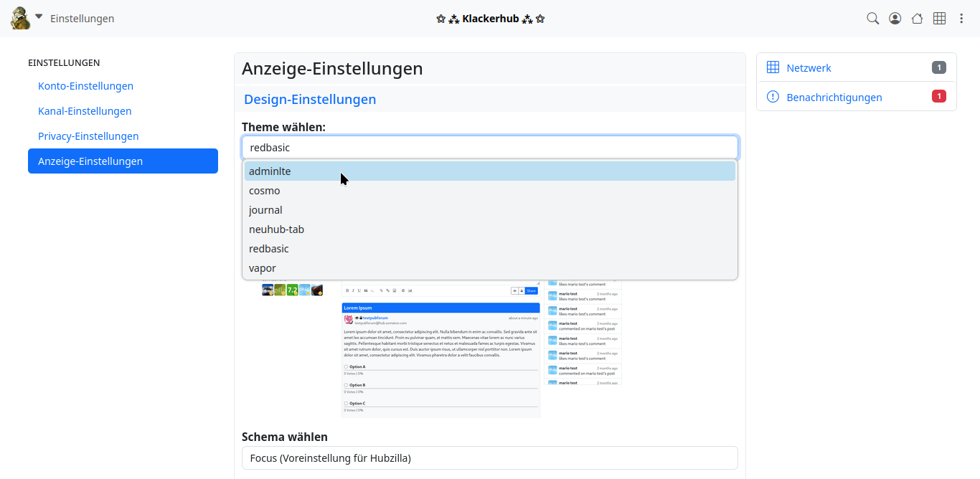Click the Benachrichtigungen alert icon
This screenshot has width=980, height=479.
773,97
